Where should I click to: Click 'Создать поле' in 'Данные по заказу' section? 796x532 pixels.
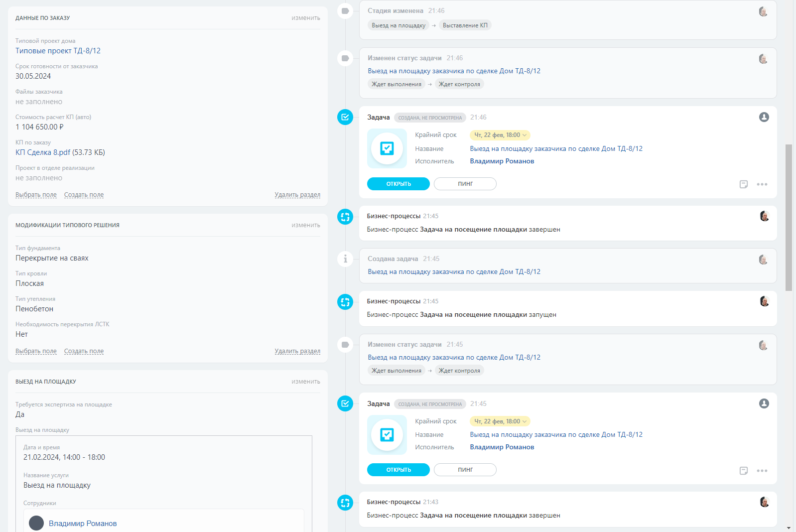pyautogui.click(x=84, y=195)
